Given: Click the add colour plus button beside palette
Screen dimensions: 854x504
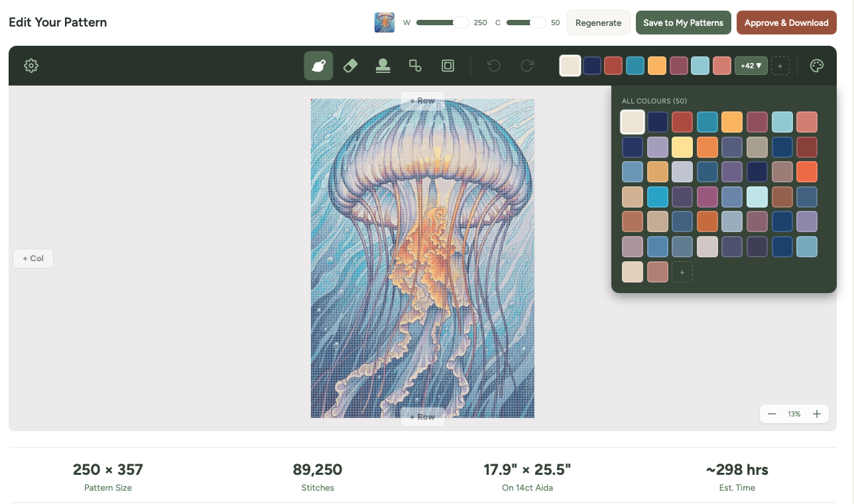Looking at the screenshot, I should (x=780, y=66).
